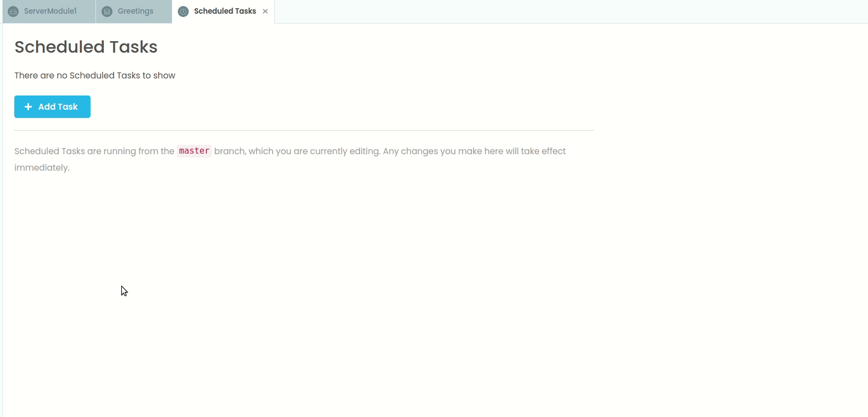868x417 pixels.
Task: Click the plus icon in Add Task
Action: [x=29, y=107]
